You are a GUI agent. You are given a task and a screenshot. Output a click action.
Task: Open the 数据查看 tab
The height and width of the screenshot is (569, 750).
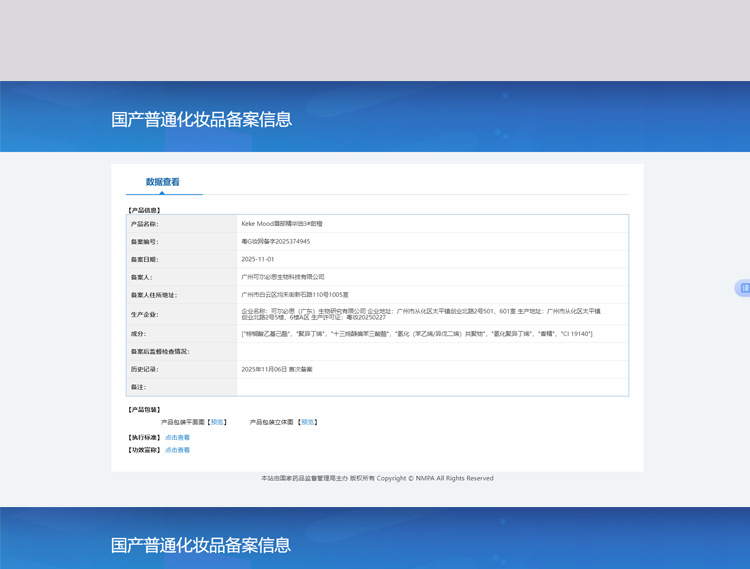coord(163,182)
